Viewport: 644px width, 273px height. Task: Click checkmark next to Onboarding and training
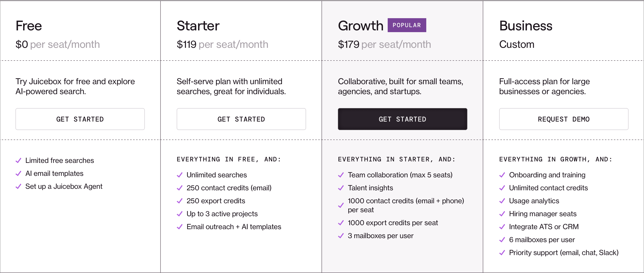click(x=502, y=175)
